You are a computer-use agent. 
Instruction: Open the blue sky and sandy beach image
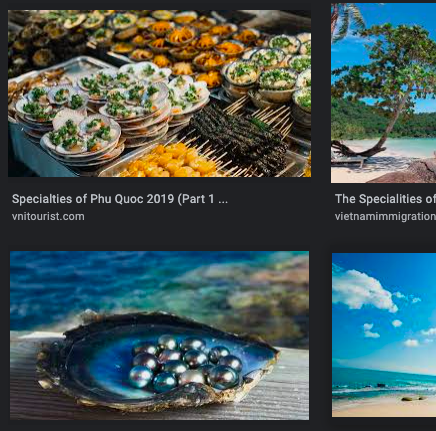pyautogui.click(x=384, y=335)
